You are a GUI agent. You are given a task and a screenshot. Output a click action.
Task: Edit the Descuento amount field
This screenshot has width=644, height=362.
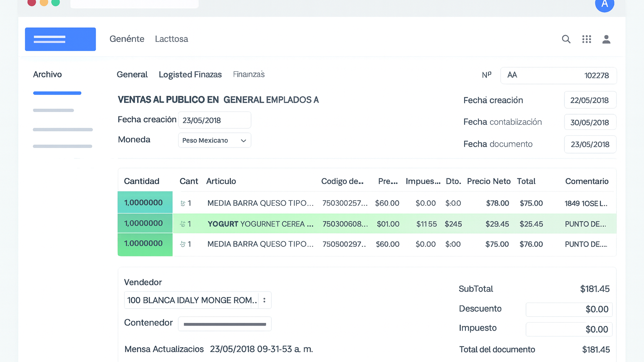[x=569, y=309]
